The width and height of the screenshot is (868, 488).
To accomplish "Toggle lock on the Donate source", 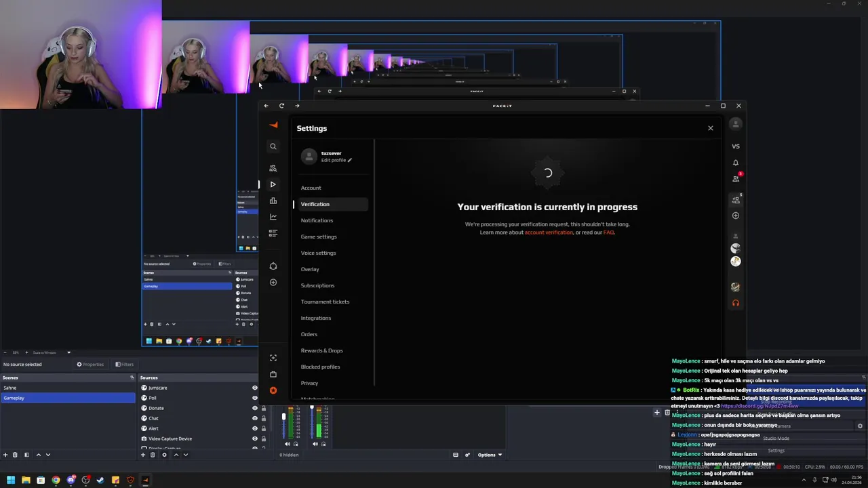I will click(264, 408).
